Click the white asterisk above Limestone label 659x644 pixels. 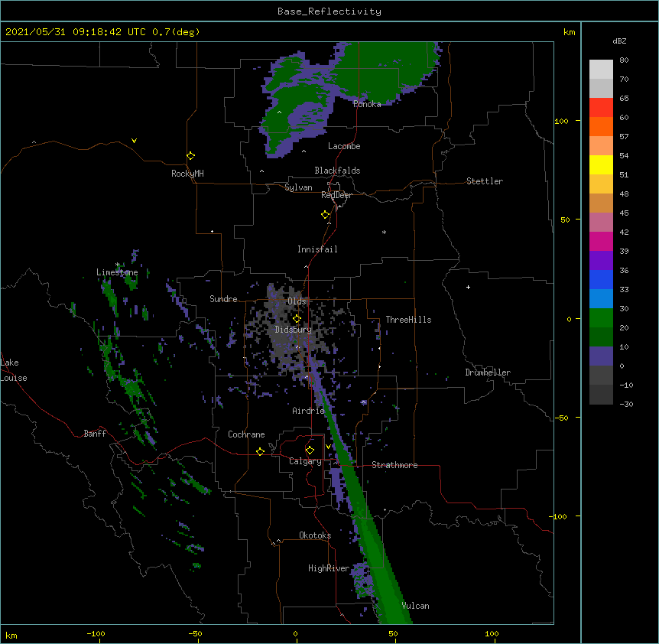(118, 265)
